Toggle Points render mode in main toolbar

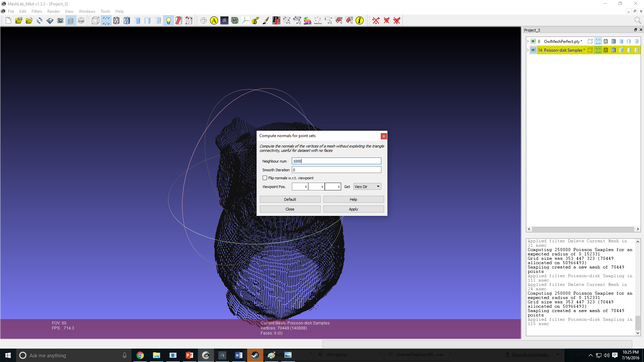(x=106, y=21)
